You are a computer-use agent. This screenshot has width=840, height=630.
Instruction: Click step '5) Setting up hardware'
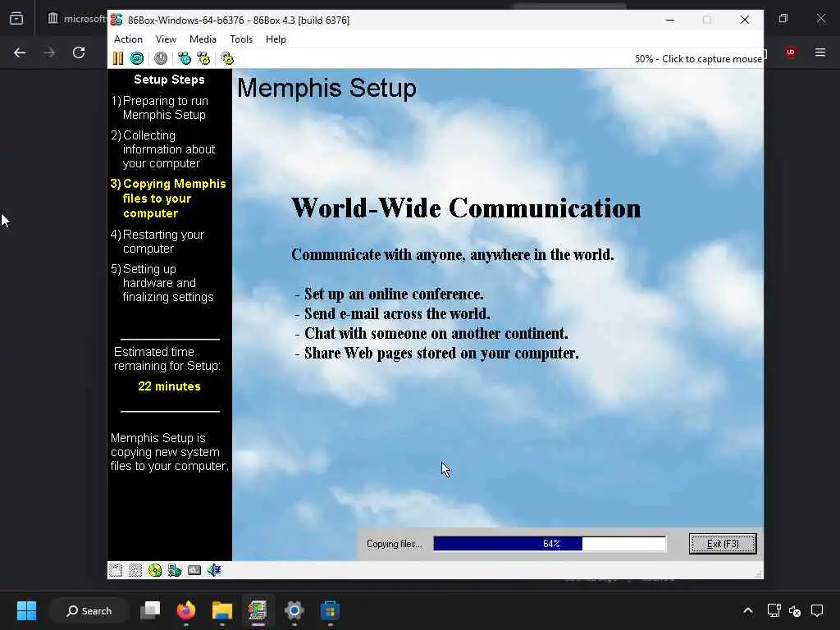coord(162,283)
